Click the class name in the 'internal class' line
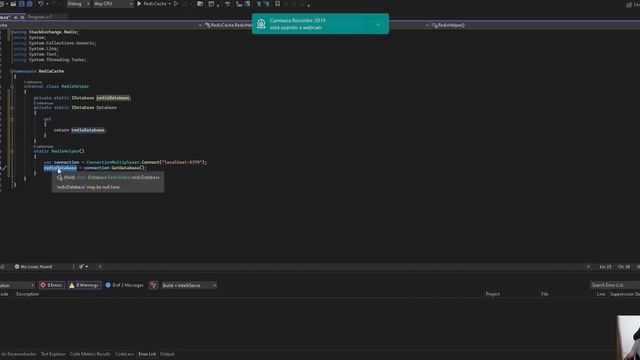 pos(75,86)
